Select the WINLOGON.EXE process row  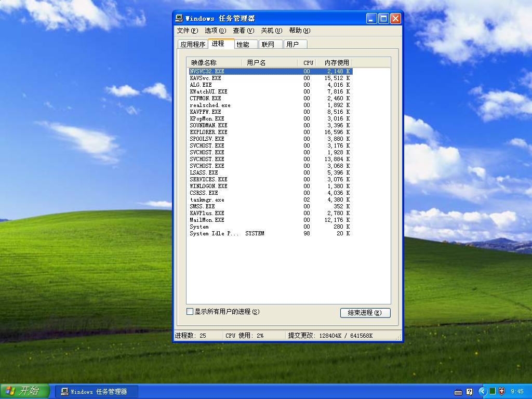pyautogui.click(x=271, y=186)
